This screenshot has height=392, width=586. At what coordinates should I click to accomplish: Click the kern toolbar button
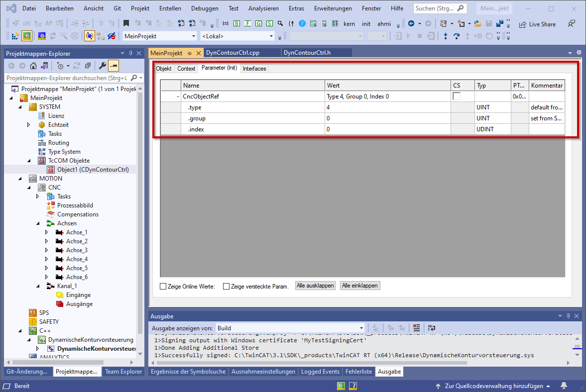349,23
